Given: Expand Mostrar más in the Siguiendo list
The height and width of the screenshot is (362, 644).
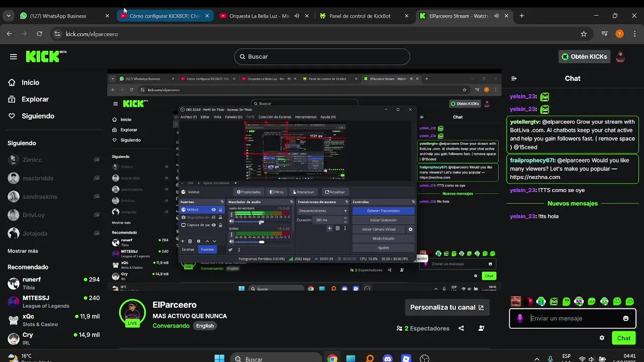Looking at the screenshot, I should tap(23, 251).
